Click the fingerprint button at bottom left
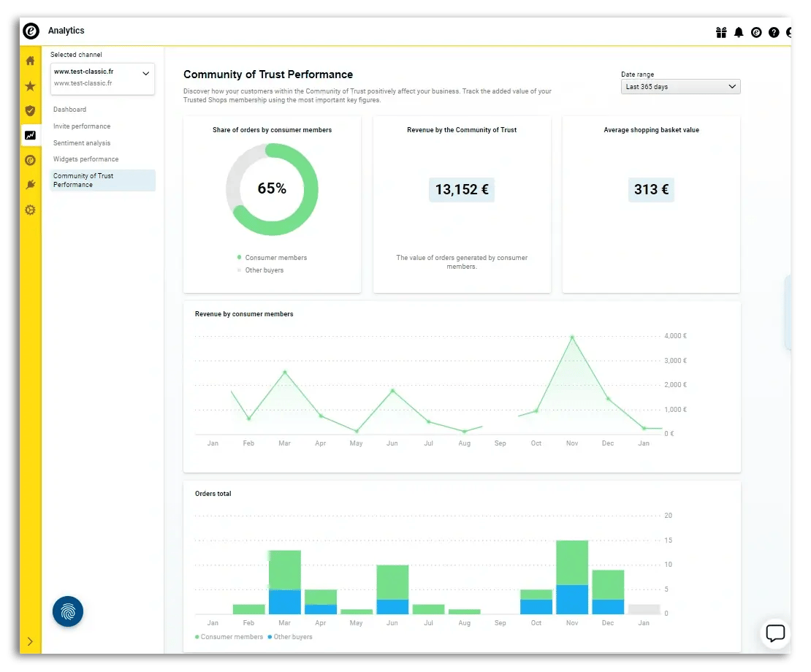 tap(68, 611)
